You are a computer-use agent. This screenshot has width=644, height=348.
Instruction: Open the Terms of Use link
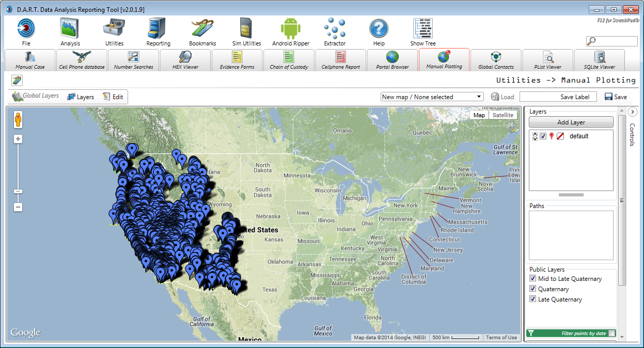(501, 338)
